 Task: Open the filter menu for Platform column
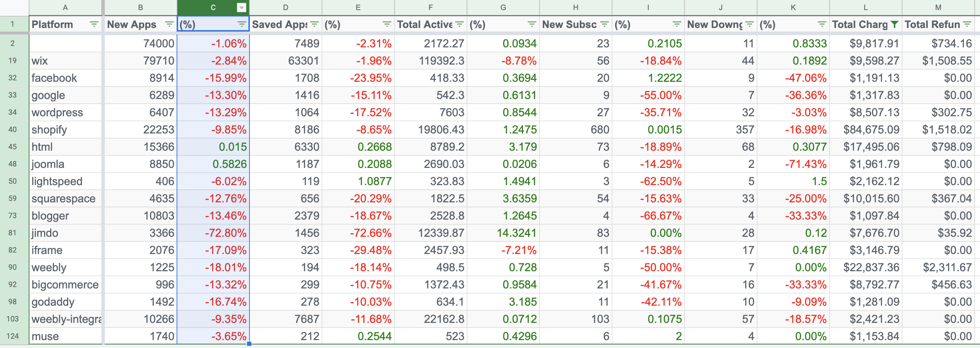[94, 24]
